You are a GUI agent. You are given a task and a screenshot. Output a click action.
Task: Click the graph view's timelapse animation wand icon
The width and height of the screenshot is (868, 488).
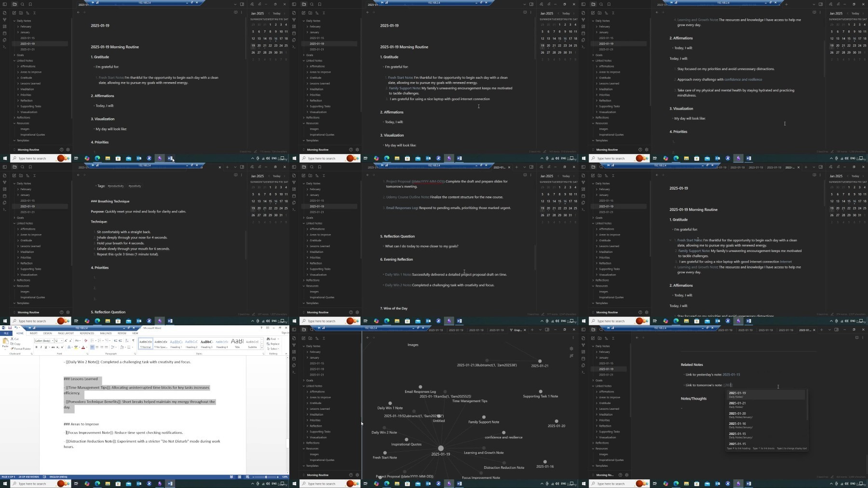click(571, 356)
